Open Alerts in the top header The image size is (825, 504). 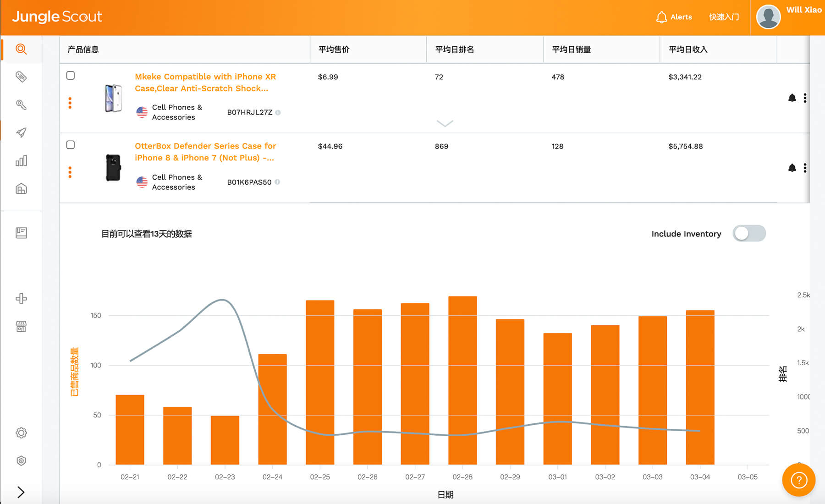coord(674,17)
